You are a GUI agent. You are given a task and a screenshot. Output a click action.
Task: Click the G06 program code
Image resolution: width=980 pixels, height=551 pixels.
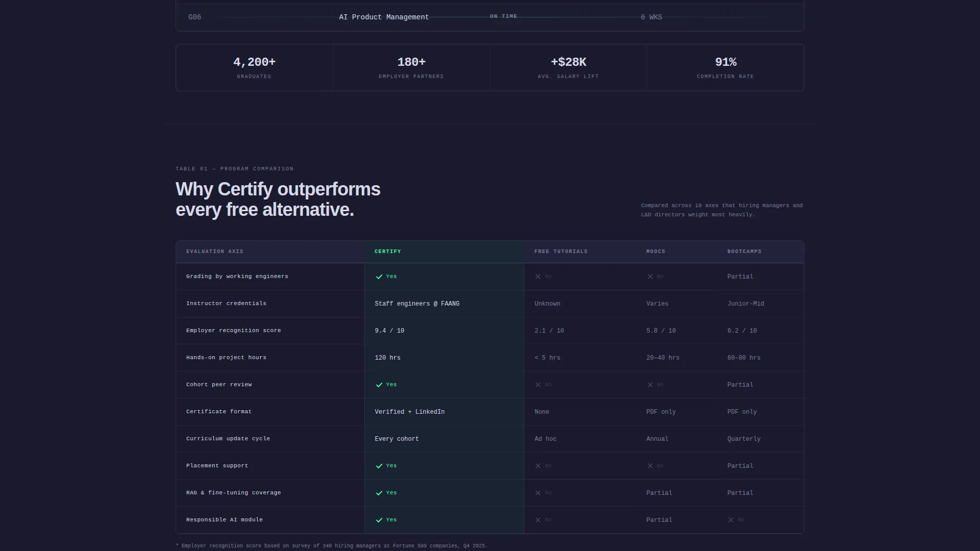click(x=194, y=17)
